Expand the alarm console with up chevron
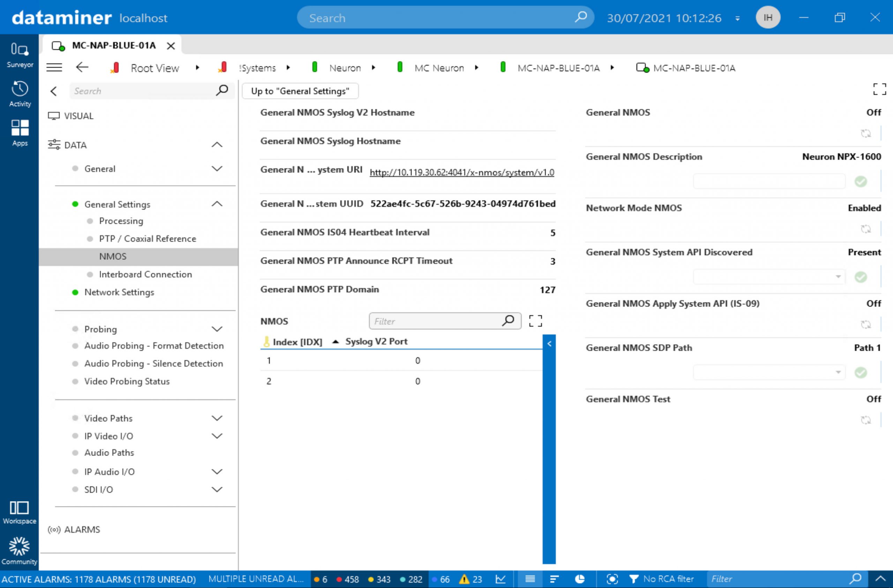Screen dimensions: 893x588 coord(880,579)
